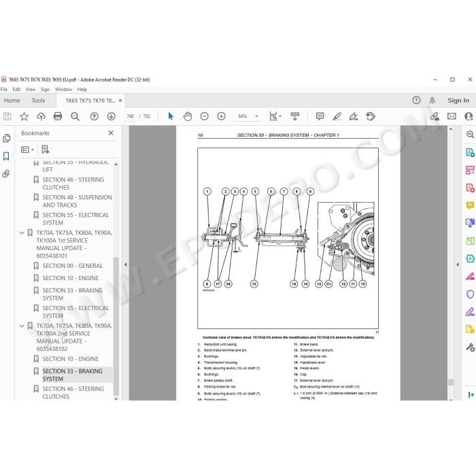Open the View menu
Screen dimensions: 476x476
[31, 89]
